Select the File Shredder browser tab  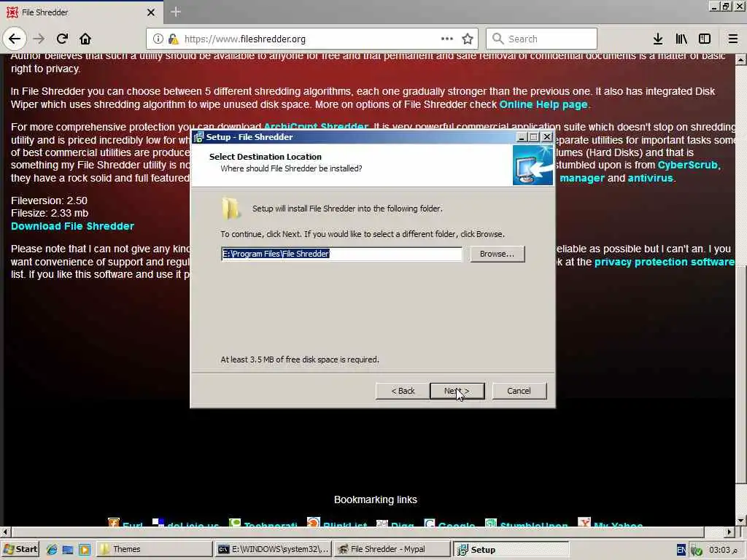point(81,12)
